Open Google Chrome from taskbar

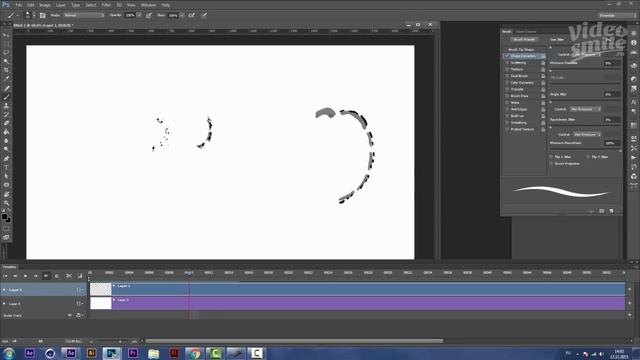(194, 353)
